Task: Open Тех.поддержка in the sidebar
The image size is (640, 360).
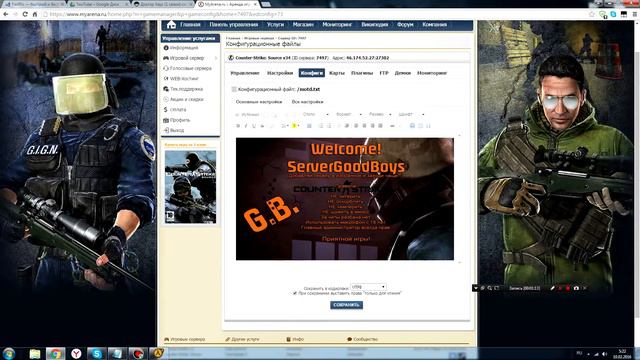Action: (x=186, y=89)
